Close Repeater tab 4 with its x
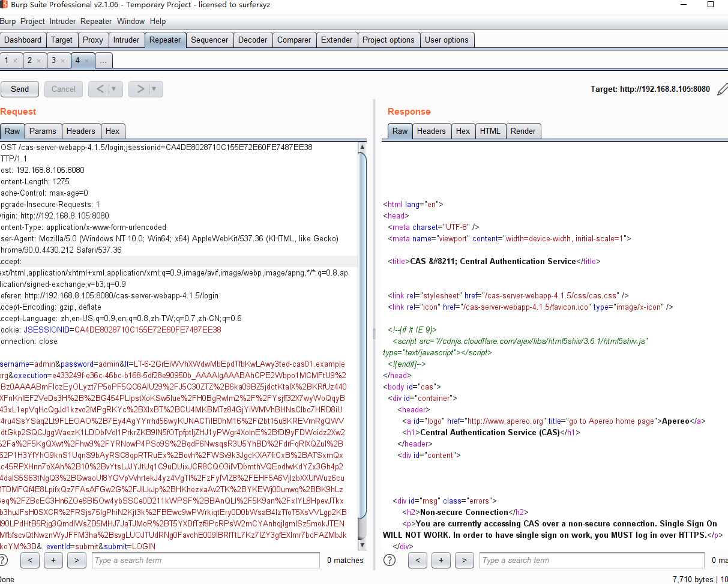 pyautogui.click(x=86, y=61)
